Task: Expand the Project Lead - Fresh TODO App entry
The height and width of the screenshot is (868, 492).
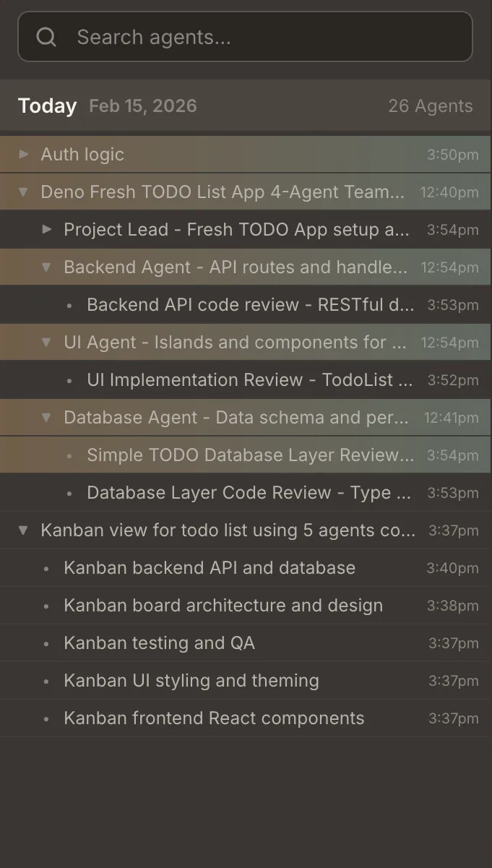Action: (x=46, y=229)
